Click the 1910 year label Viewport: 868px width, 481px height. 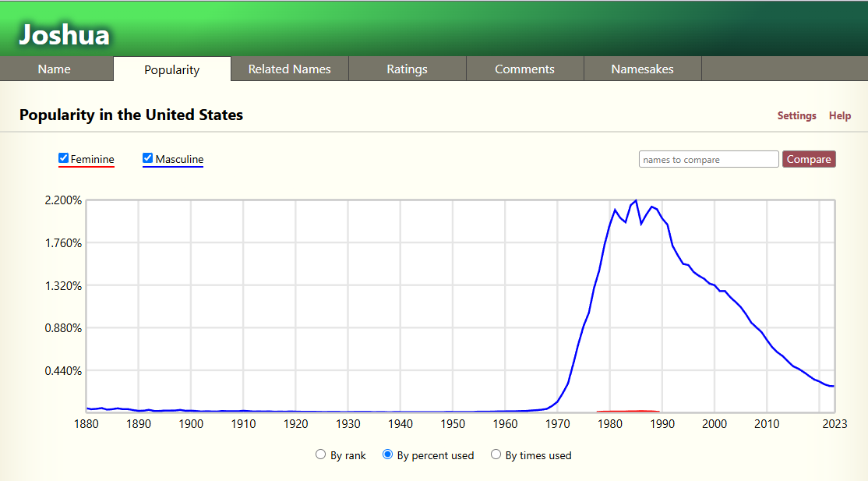pos(243,424)
